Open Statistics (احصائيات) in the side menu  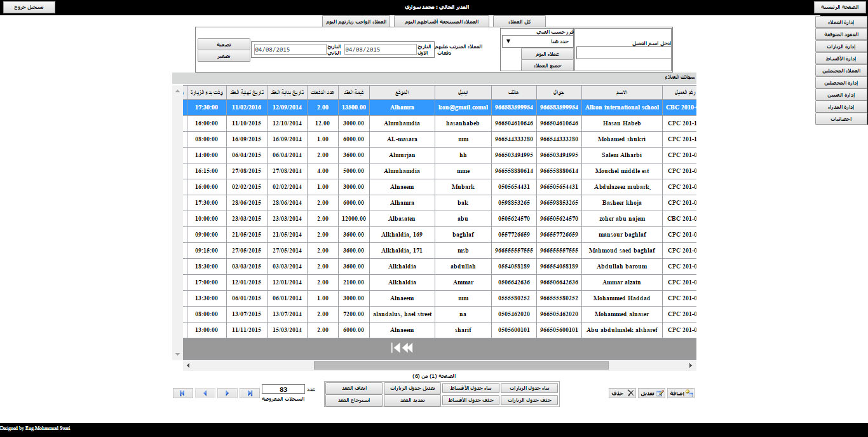coord(841,119)
